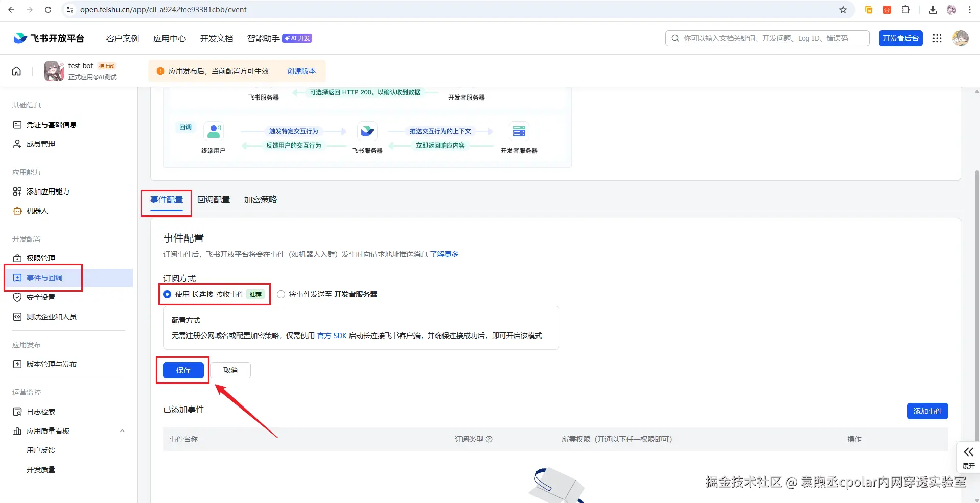
Task: Open the 安全设置 shield icon entry
Action: click(x=17, y=297)
